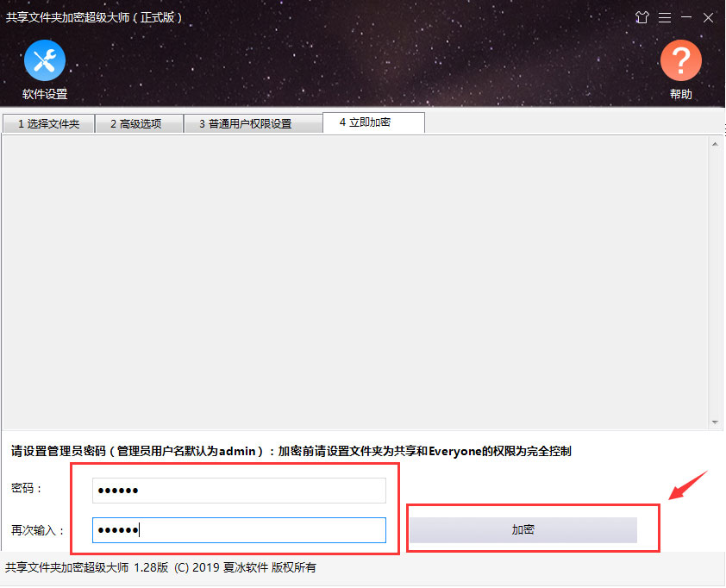The width and height of the screenshot is (726, 588).
Task: Open the hamburger menu in the title bar
Action: [665, 17]
